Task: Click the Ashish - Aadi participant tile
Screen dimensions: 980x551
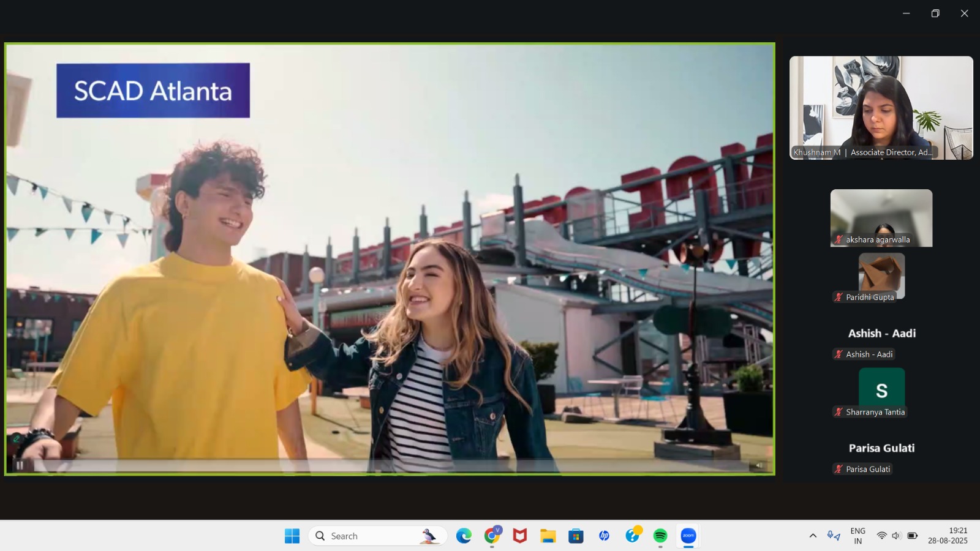Action: pos(881,334)
